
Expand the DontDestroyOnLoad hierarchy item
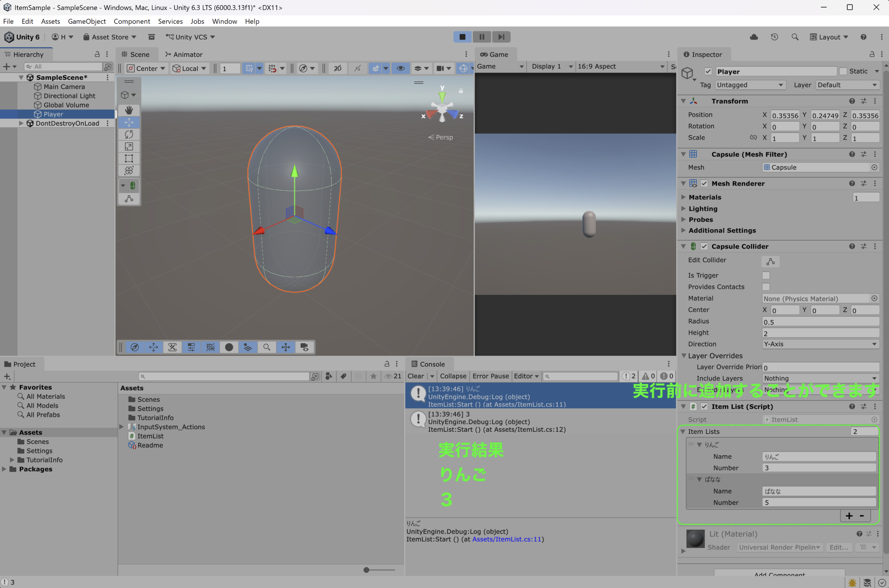(x=22, y=123)
